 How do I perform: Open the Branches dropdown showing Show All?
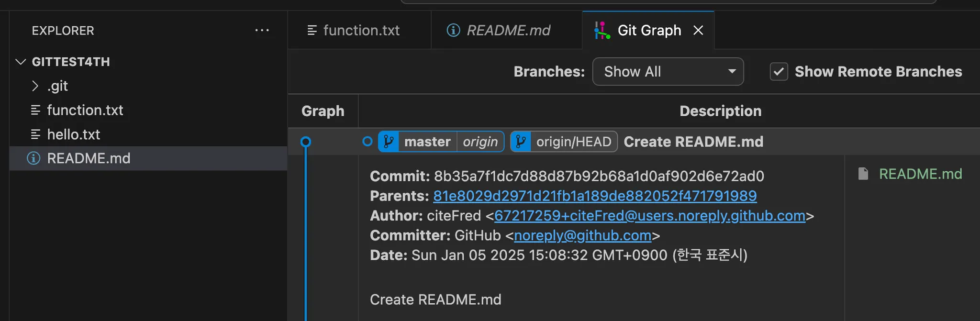point(668,72)
